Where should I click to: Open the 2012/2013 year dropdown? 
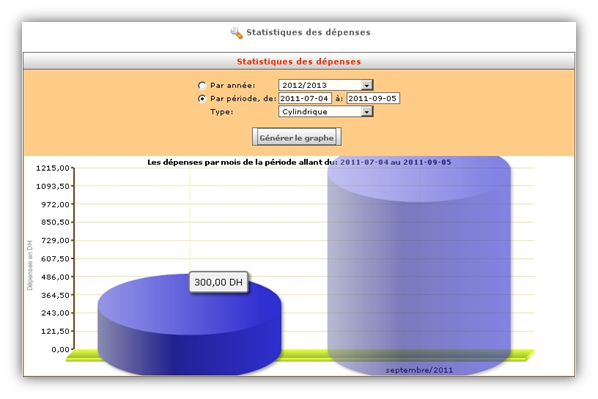click(326, 85)
